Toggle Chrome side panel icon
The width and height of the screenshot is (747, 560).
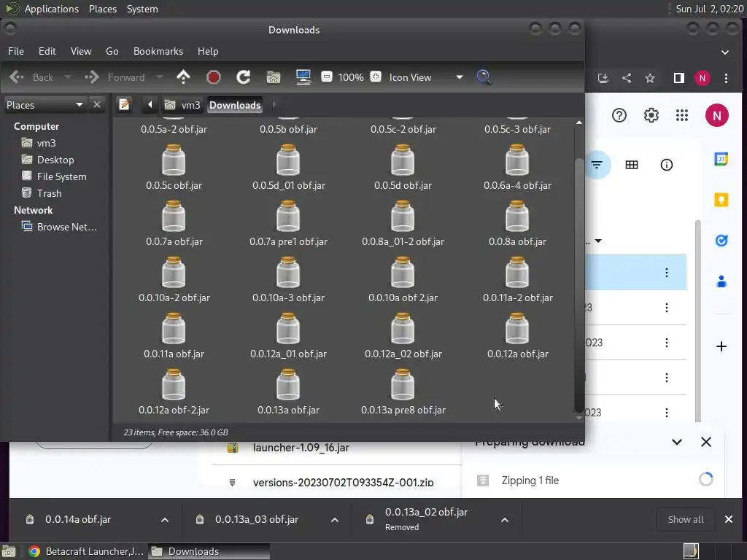coord(679,78)
